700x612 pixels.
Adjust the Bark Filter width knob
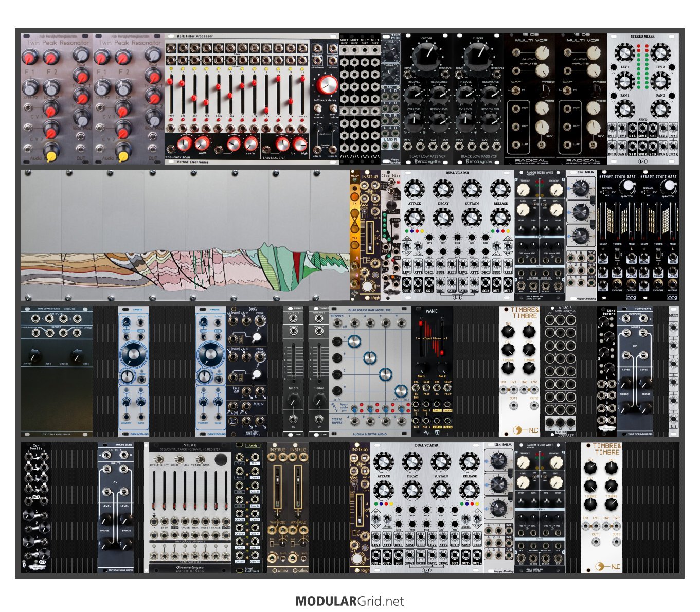(x=202, y=143)
